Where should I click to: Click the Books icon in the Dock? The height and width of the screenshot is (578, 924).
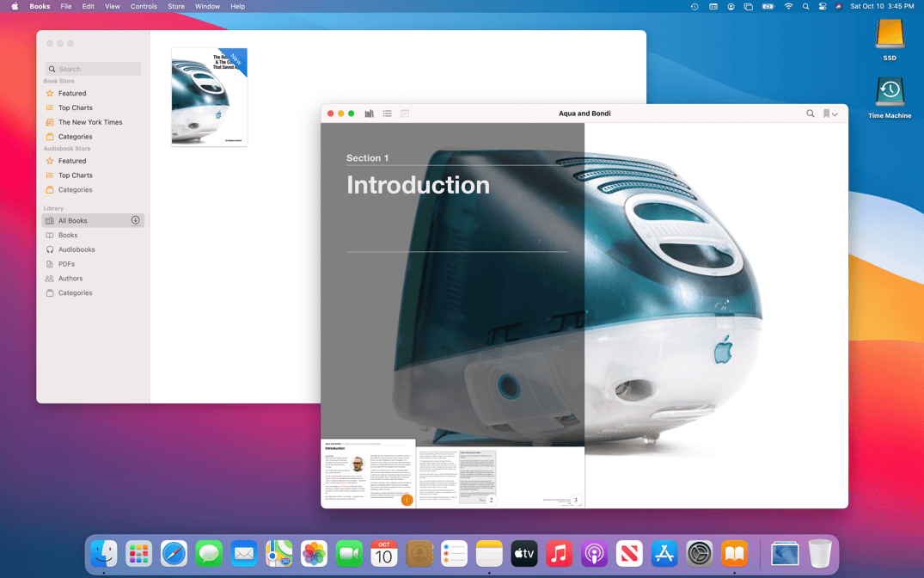734,554
